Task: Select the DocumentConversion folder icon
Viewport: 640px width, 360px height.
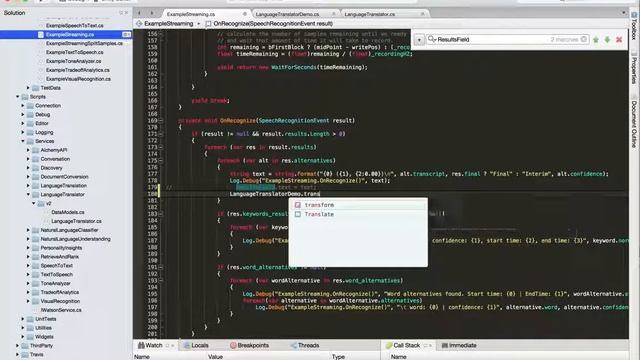Action: point(36,177)
